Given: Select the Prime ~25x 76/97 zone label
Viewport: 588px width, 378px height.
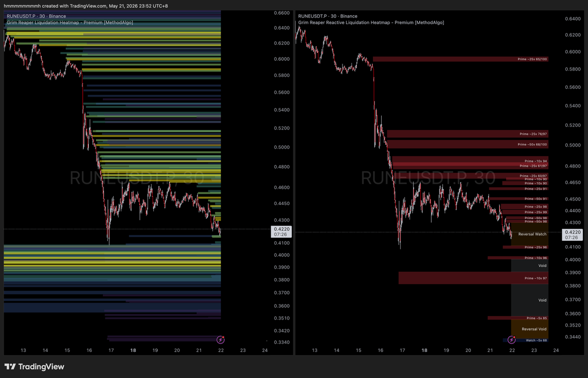Looking at the screenshot, I should (x=533, y=134).
